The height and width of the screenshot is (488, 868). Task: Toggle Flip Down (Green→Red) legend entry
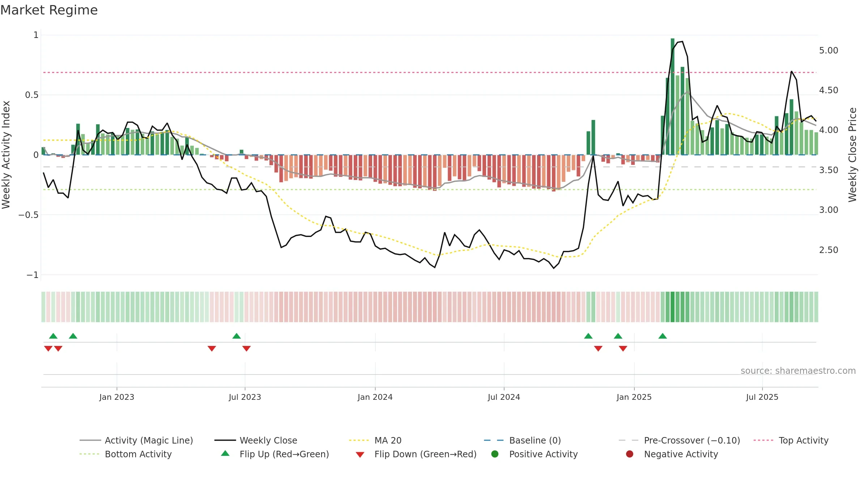pyautogui.click(x=416, y=454)
